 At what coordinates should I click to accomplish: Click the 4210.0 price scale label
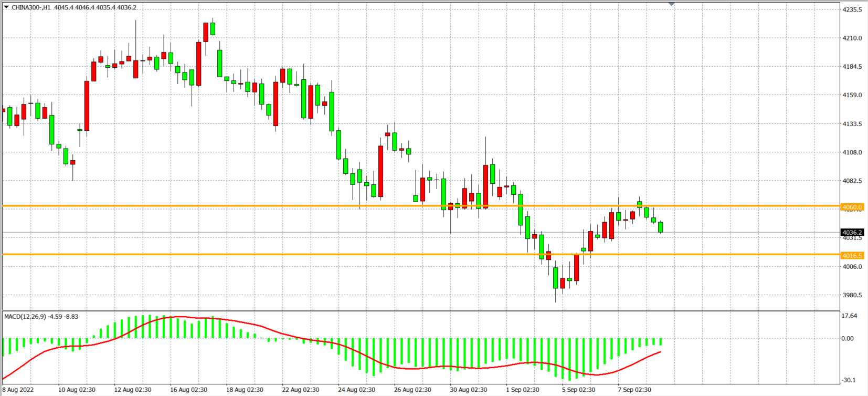pos(852,38)
